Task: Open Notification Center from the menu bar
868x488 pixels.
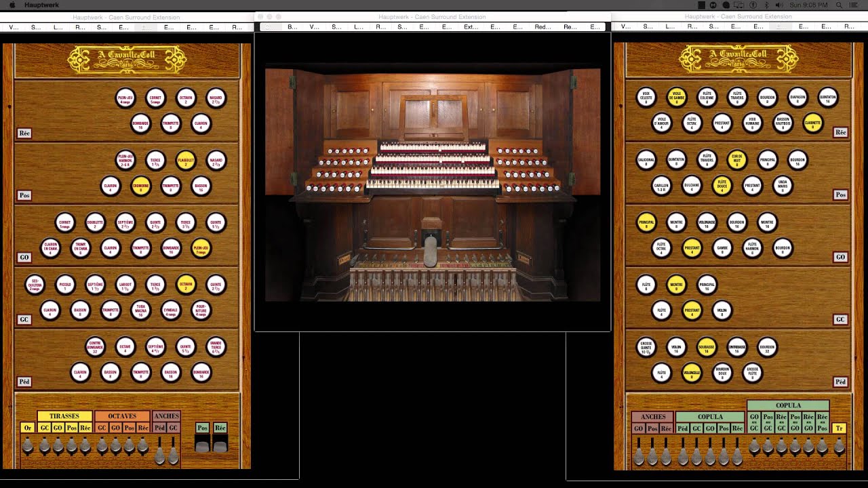Action: 854,5
